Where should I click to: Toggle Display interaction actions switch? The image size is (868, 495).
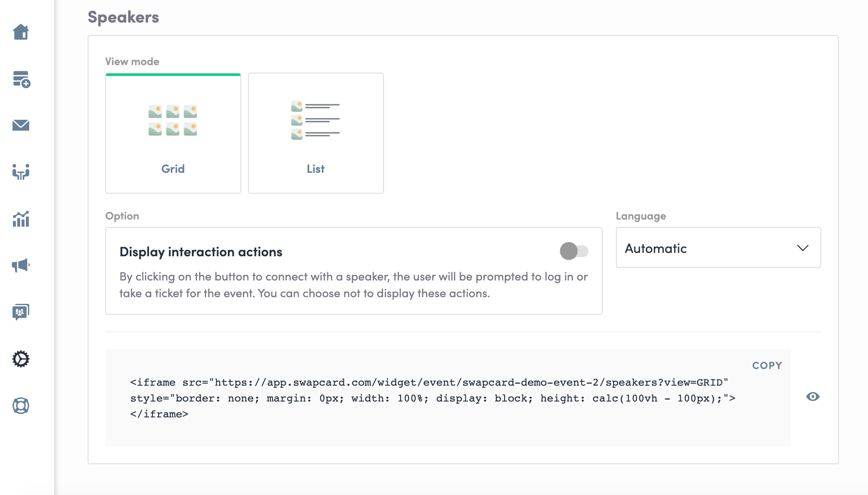coord(574,251)
